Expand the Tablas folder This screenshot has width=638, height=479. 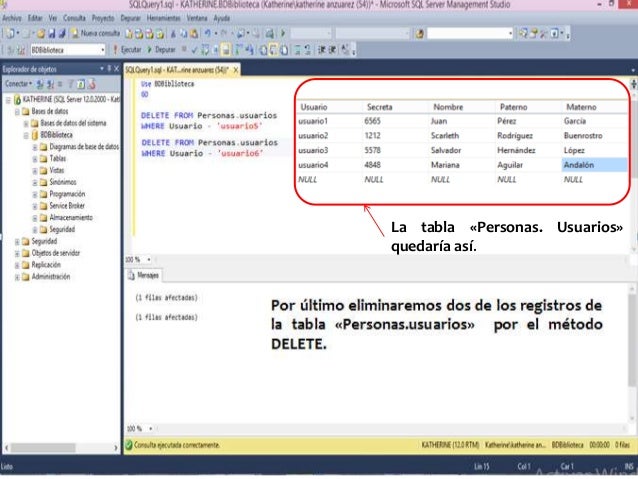[35, 159]
